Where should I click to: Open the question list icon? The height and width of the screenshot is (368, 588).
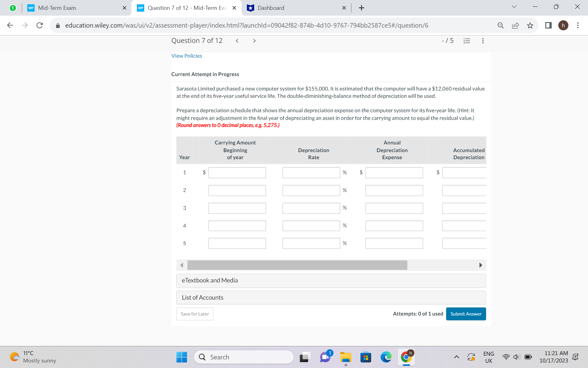466,40
